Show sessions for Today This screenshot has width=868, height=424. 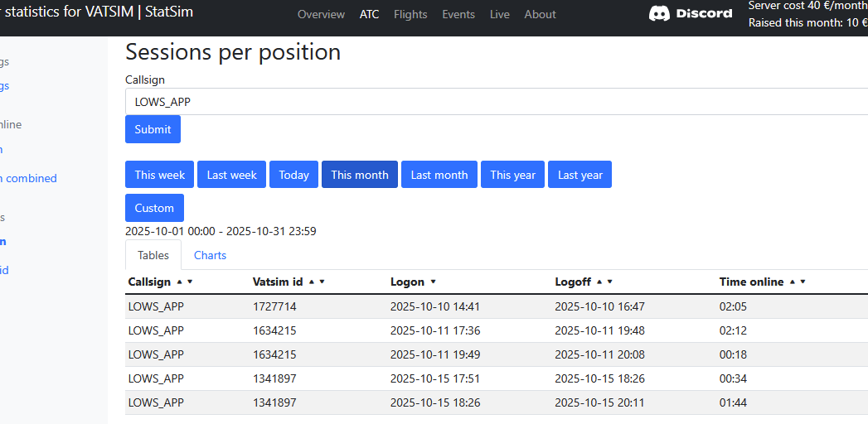[x=293, y=175]
